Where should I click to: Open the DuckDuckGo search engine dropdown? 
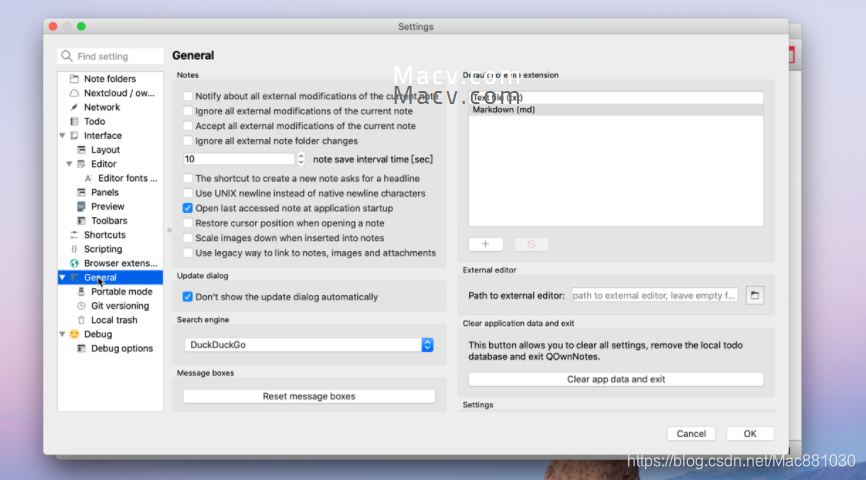[309, 345]
